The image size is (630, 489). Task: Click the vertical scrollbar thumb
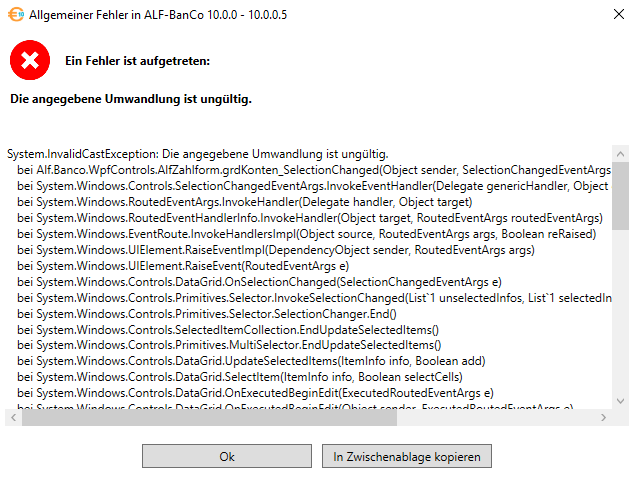click(x=620, y=196)
